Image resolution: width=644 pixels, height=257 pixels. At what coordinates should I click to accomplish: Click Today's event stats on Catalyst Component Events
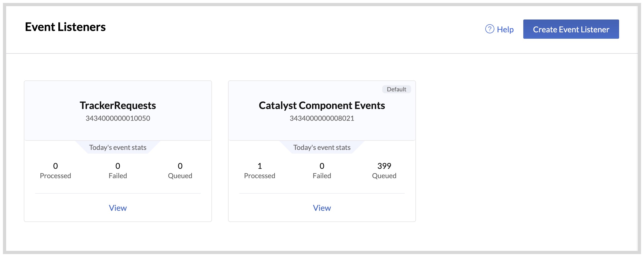coord(322,147)
